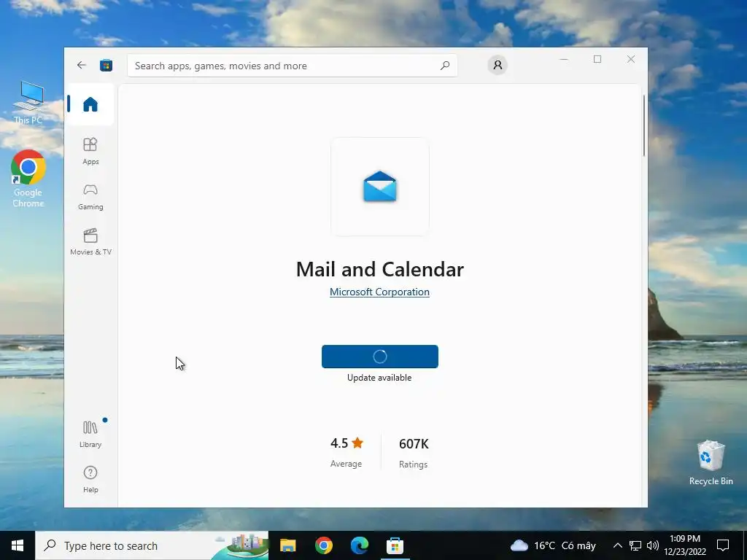Switch to the Gaming section
Viewport: 747px width, 560px height.
click(90, 197)
